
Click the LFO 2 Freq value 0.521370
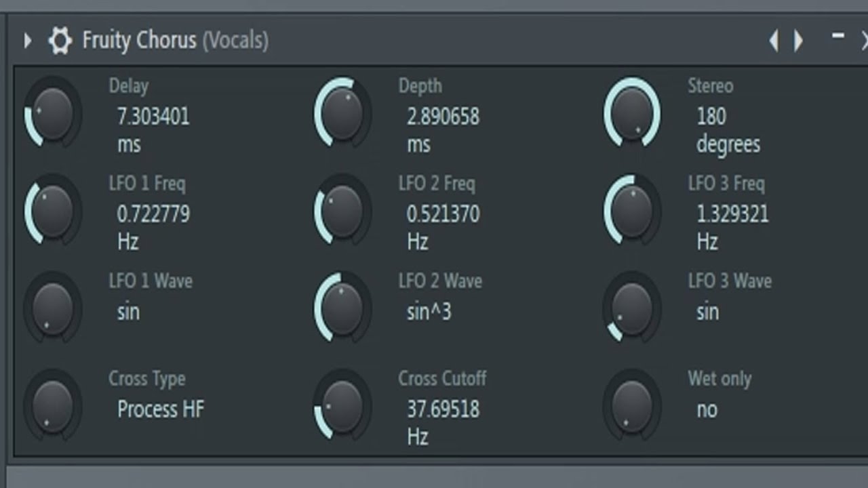(x=443, y=214)
